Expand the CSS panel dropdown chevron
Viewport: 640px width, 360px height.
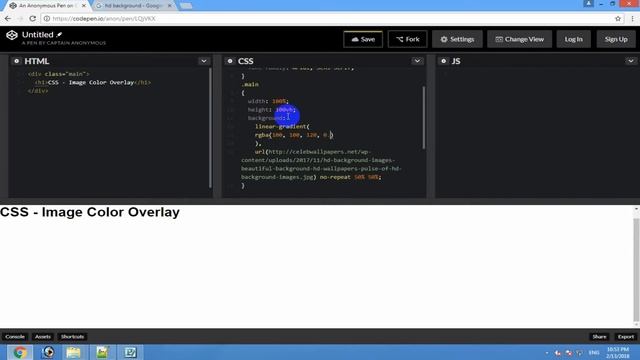(417, 61)
